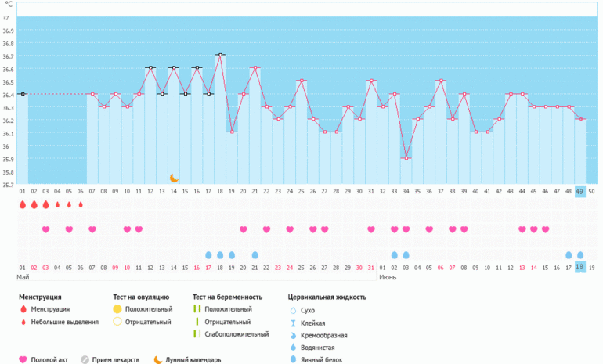The height and width of the screenshot is (364, 603).
Task: Click the highlighted date 18 in June row
Action: 580,268
